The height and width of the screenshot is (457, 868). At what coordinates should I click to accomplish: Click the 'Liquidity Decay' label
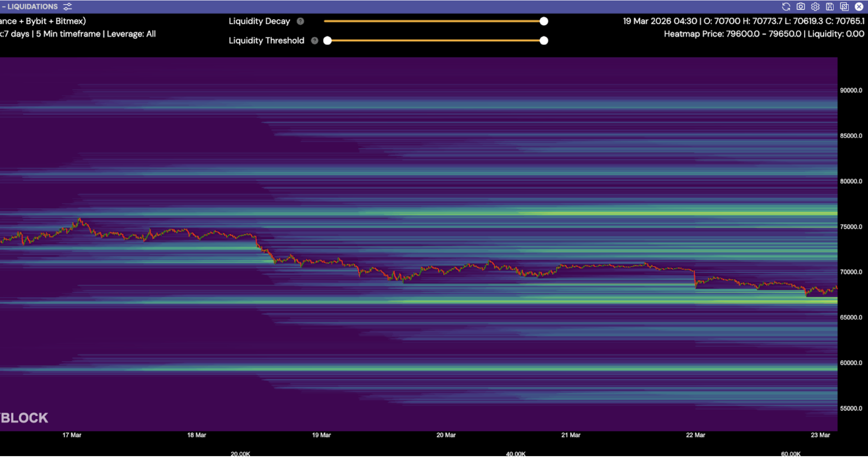point(259,21)
